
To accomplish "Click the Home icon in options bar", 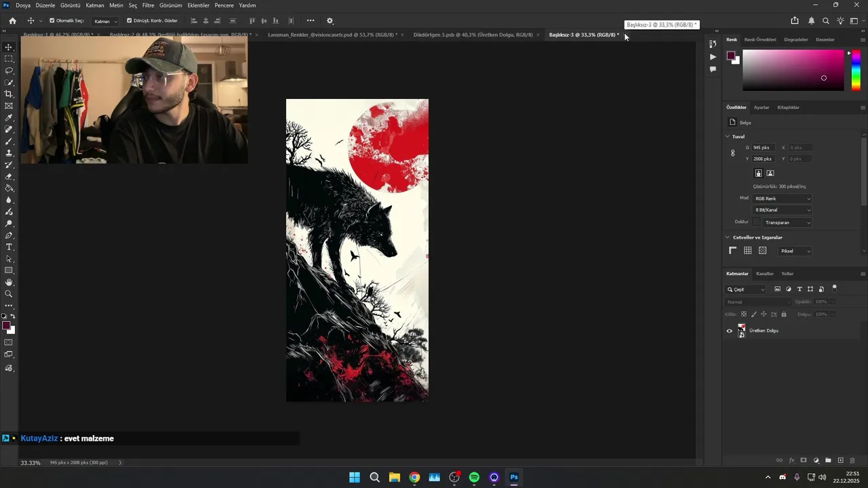I will (x=12, y=21).
